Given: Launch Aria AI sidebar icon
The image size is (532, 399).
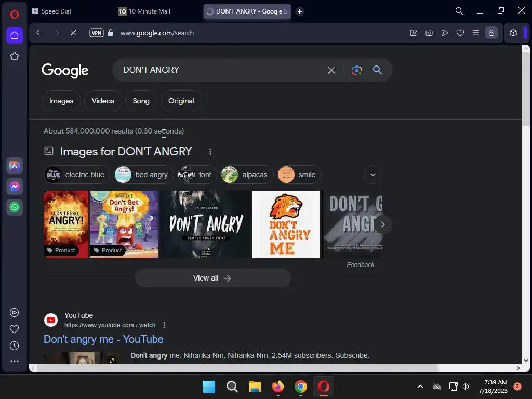Looking at the screenshot, I should tap(14, 166).
